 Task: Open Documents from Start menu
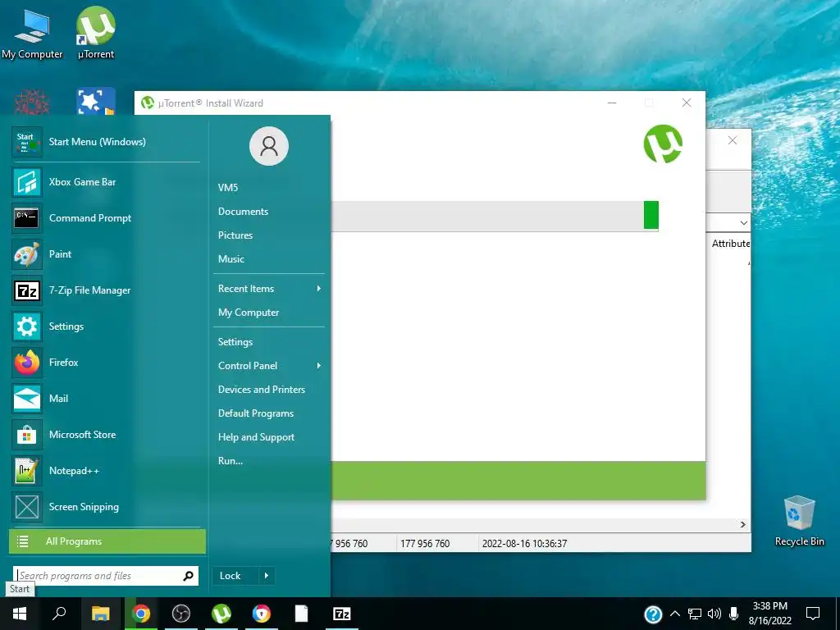point(243,212)
